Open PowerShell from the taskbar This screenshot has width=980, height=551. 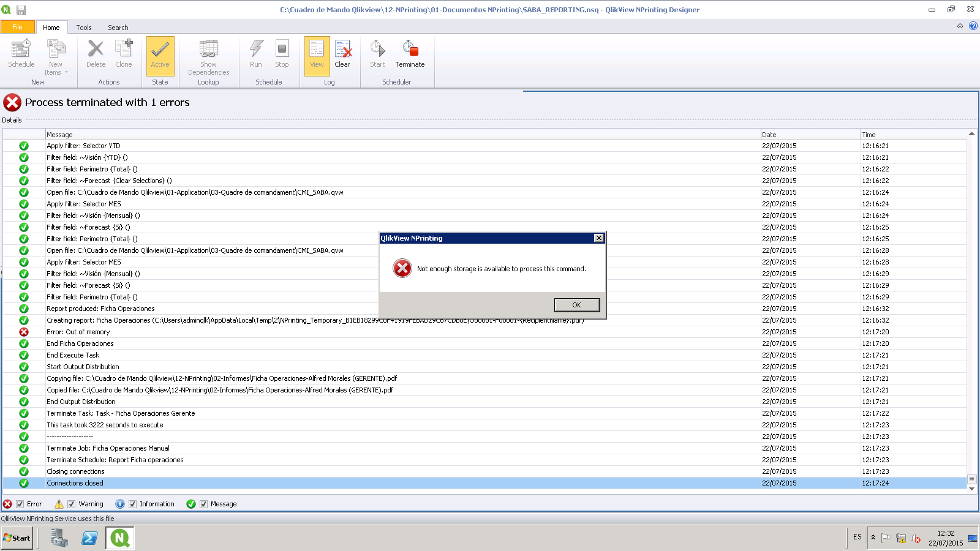pos(89,538)
